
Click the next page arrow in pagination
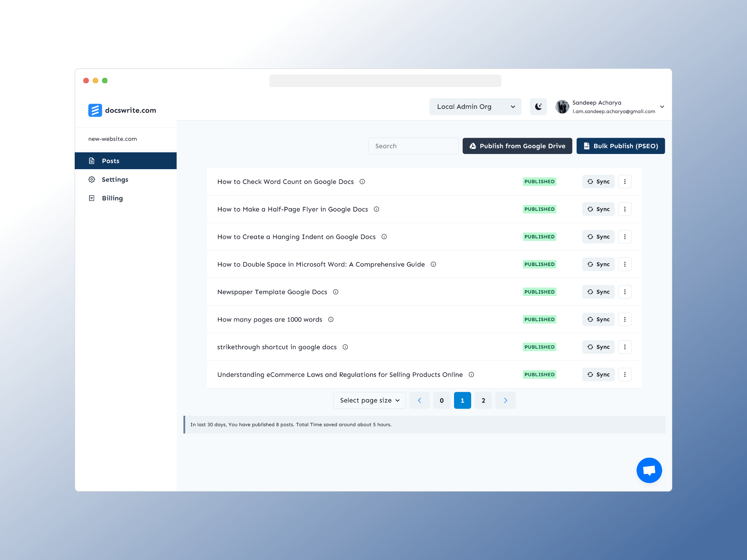(x=505, y=400)
